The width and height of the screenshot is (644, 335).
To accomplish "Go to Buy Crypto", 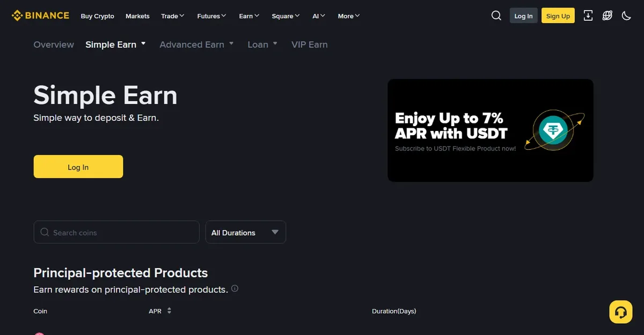I will coord(97,16).
